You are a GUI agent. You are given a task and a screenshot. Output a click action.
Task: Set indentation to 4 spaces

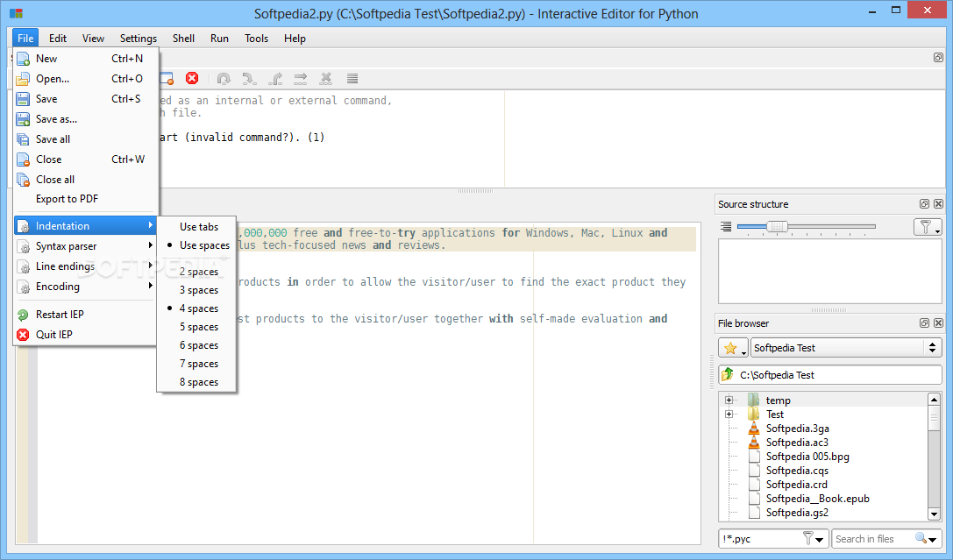pyautogui.click(x=196, y=308)
